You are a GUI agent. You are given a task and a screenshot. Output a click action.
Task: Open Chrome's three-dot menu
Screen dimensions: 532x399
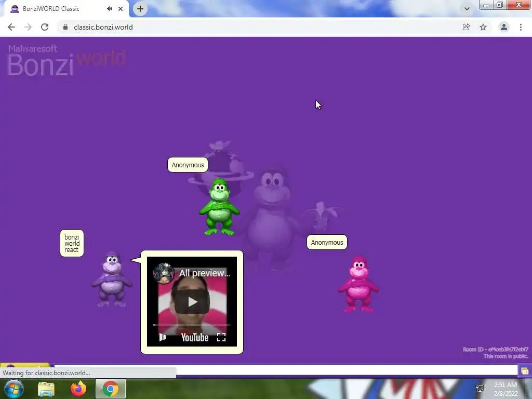pos(521,27)
